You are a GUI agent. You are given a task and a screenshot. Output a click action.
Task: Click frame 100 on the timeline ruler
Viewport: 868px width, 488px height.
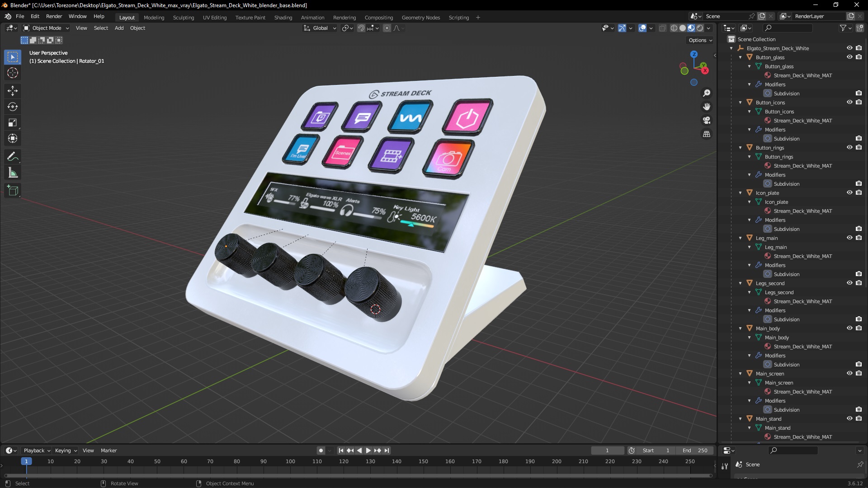coord(290,461)
